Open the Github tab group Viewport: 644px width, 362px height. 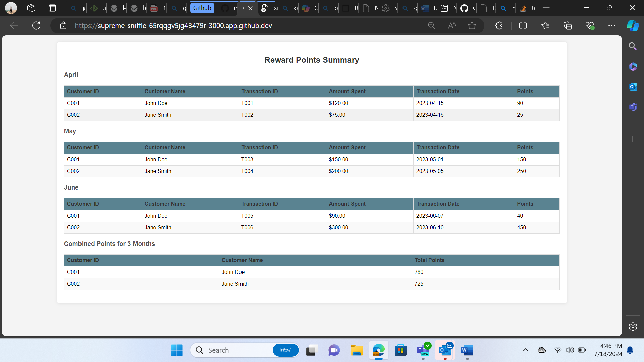[x=202, y=8]
